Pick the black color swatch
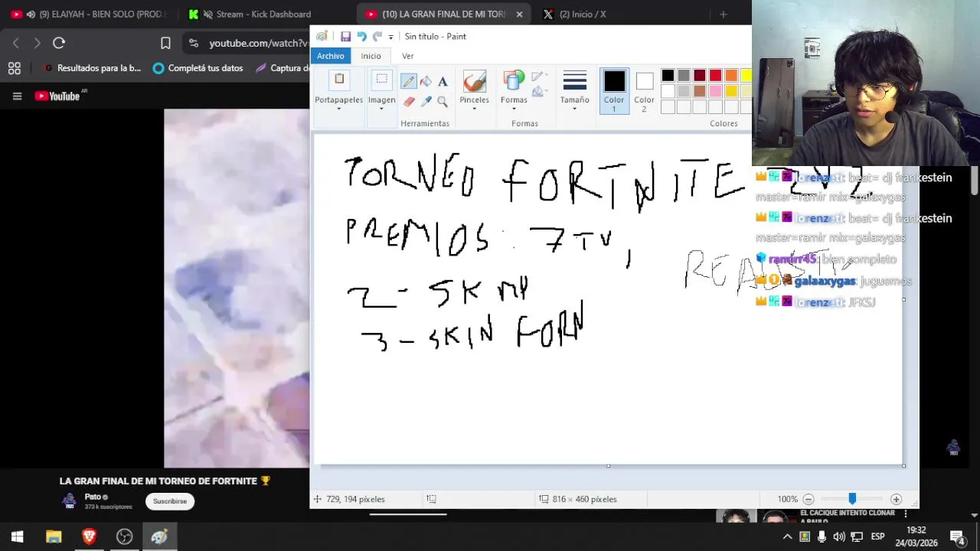 point(668,75)
